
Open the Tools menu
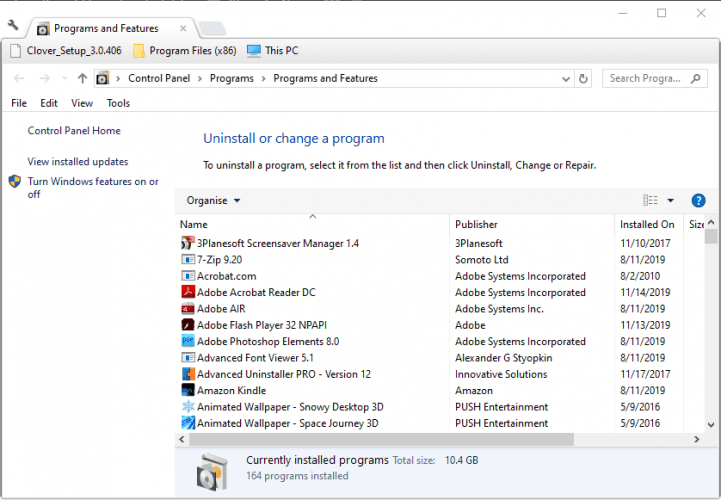118,103
